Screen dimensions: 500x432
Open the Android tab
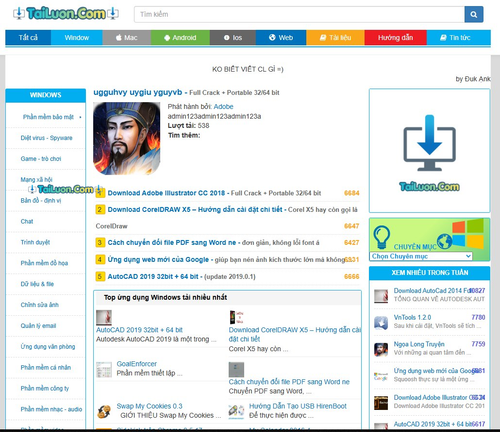coord(180,37)
